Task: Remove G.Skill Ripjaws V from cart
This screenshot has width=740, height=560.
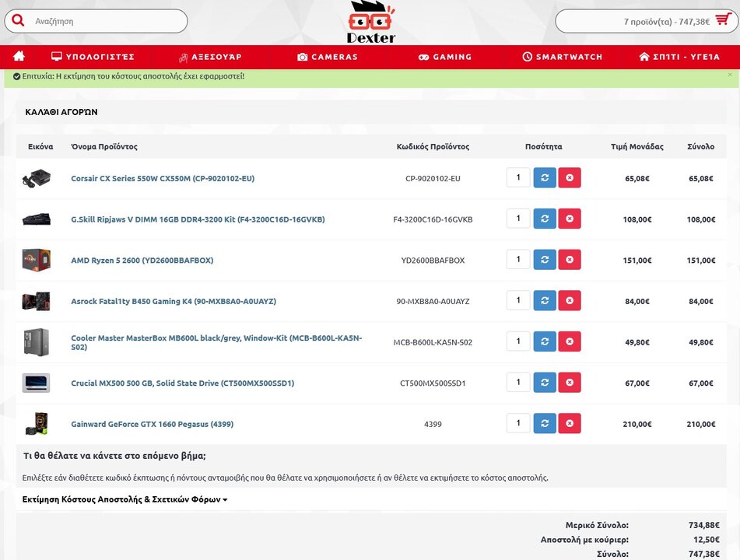Action: (x=570, y=219)
